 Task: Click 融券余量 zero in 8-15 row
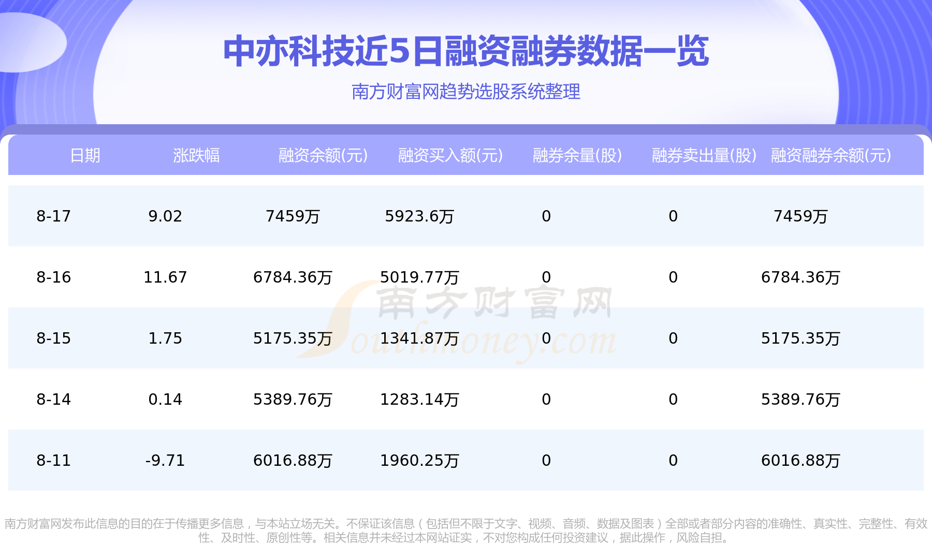(546, 338)
